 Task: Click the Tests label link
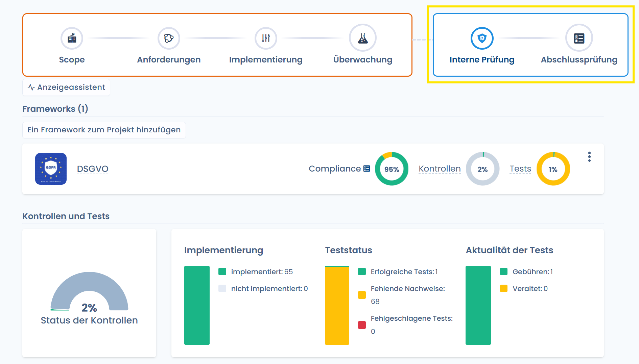coord(520,169)
